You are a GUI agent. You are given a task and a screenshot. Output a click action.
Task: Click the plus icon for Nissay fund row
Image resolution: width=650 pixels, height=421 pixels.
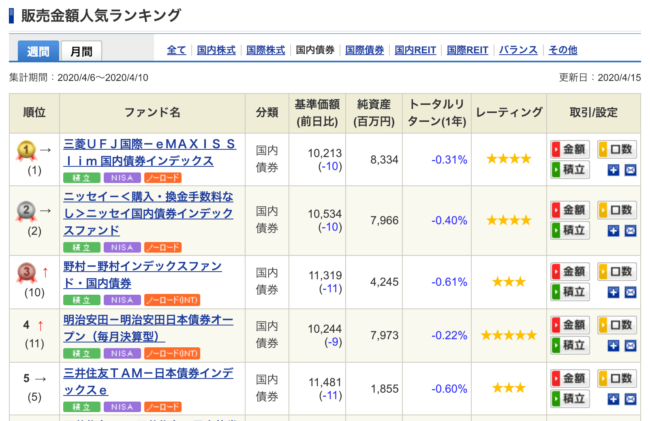point(614,230)
